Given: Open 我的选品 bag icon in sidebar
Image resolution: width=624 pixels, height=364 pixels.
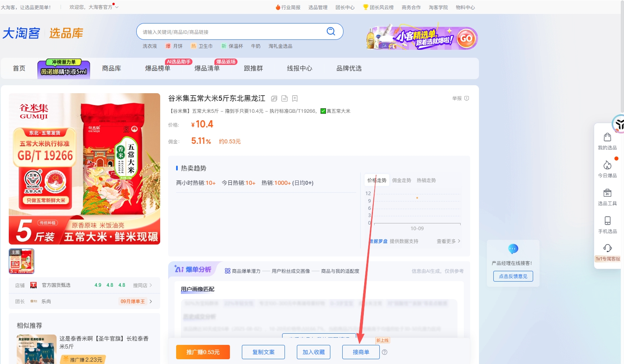Looking at the screenshot, I should (x=607, y=137).
